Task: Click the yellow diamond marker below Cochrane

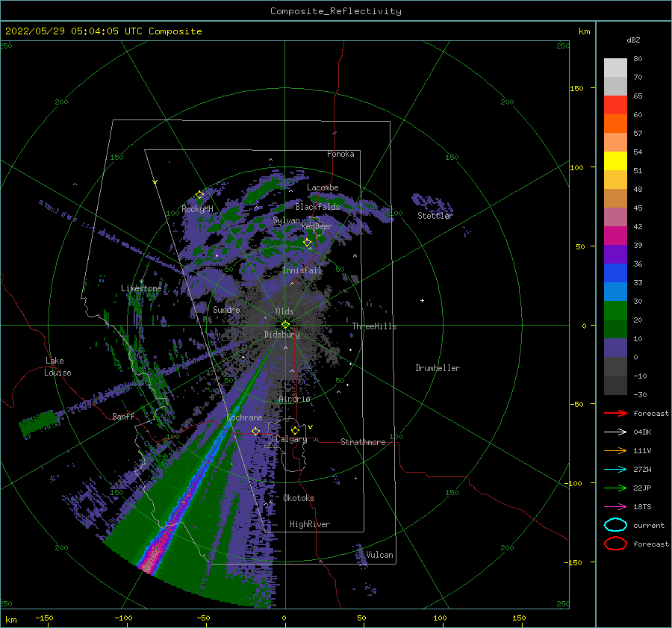Action: click(x=255, y=431)
